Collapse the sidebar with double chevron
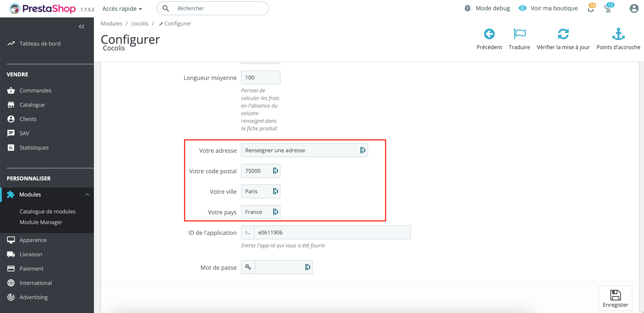 pos(81,27)
